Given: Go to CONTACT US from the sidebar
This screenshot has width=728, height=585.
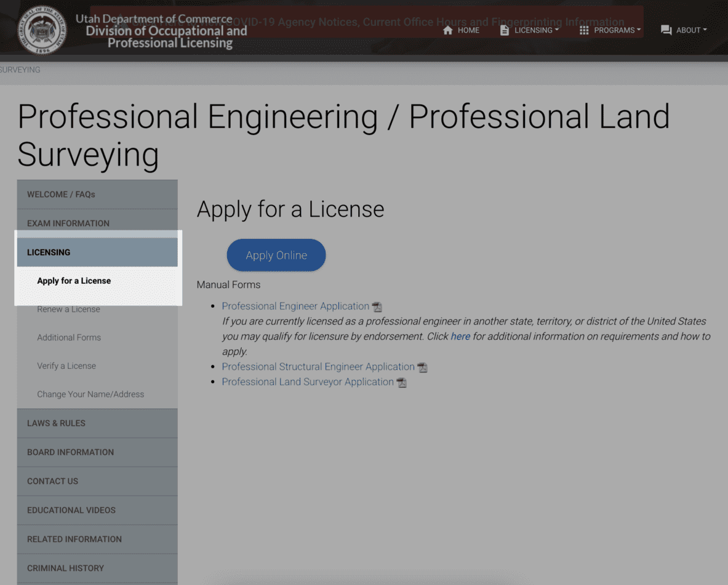Looking at the screenshot, I should click(52, 481).
